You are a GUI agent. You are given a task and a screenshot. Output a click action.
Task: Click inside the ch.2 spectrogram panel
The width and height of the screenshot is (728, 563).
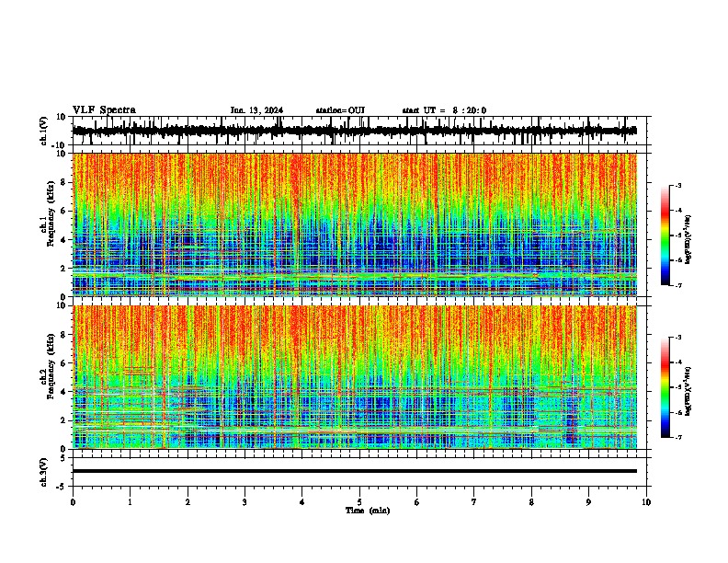(x=354, y=377)
